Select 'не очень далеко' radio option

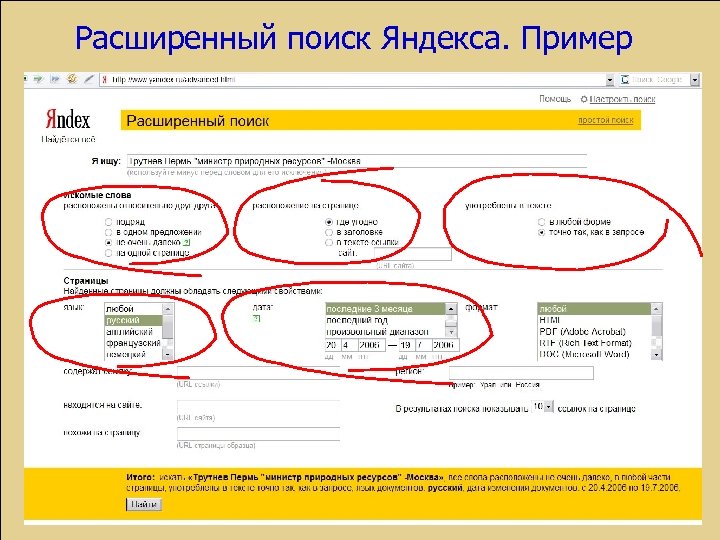pos(108,242)
